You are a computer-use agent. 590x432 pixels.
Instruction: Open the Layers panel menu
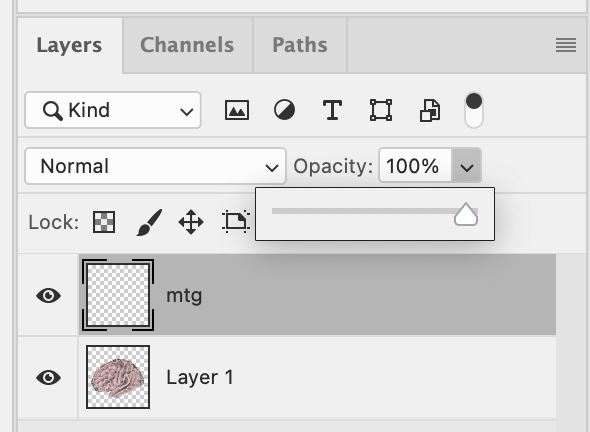(566, 45)
